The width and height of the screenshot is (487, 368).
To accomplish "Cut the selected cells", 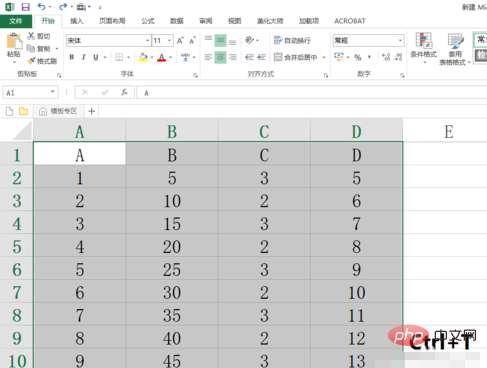I will [x=39, y=36].
